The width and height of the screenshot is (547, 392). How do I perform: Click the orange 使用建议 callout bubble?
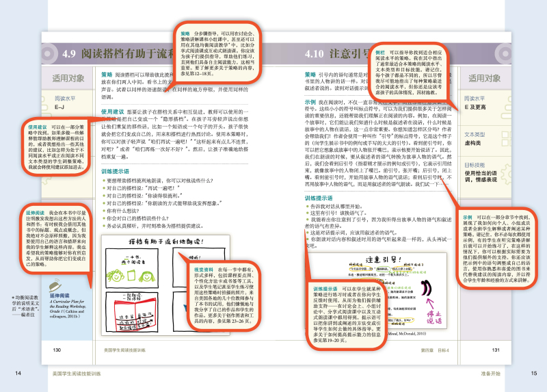(x=56, y=147)
